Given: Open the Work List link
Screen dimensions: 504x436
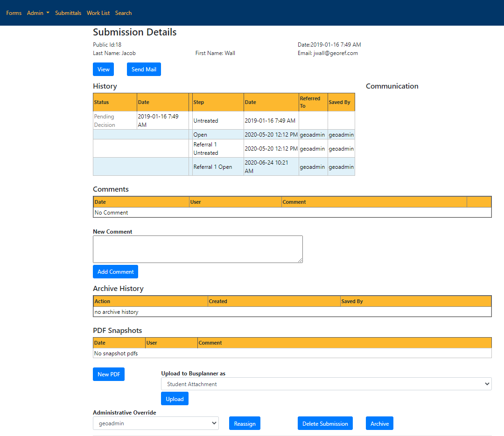Looking at the screenshot, I should (x=98, y=13).
